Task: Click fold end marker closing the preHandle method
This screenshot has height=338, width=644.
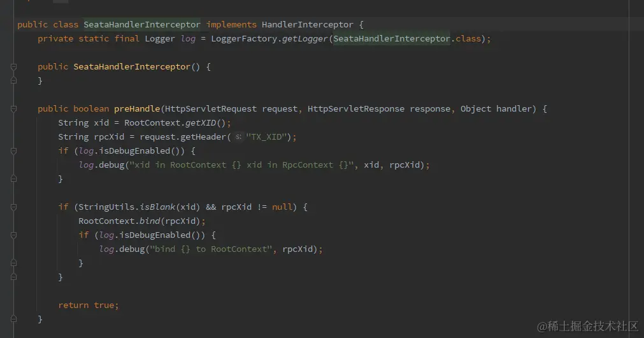Action: pyautogui.click(x=13, y=319)
